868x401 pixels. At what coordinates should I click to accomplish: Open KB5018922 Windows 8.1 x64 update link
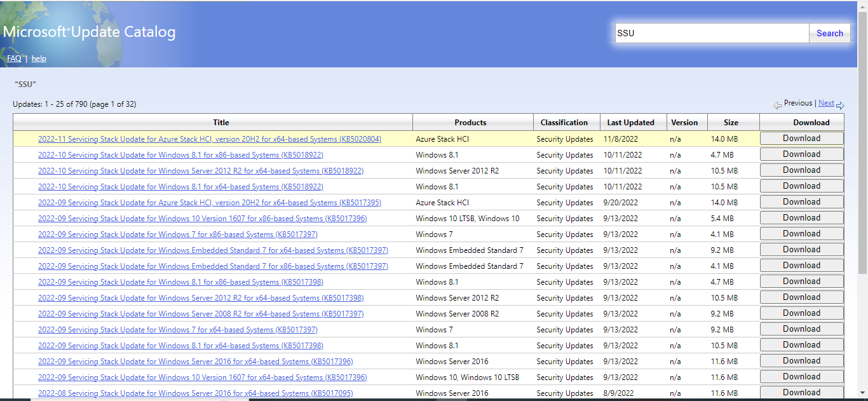point(180,187)
